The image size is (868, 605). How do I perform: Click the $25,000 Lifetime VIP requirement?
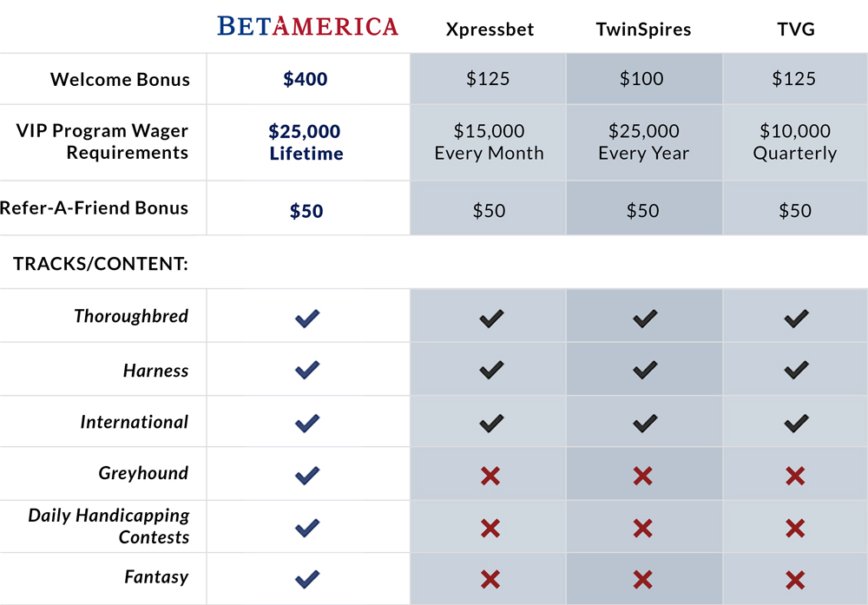(306, 142)
